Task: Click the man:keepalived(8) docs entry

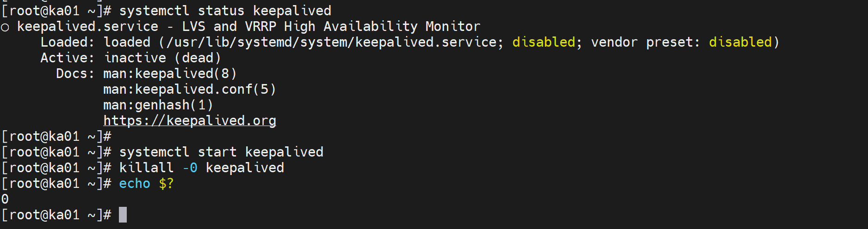Action: tap(170, 74)
